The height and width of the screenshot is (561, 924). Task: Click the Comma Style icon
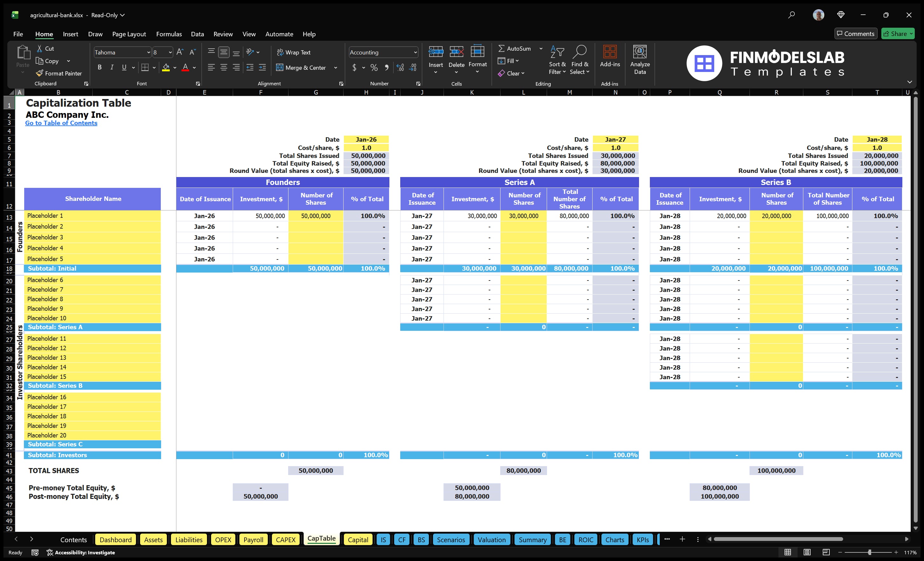(x=387, y=67)
